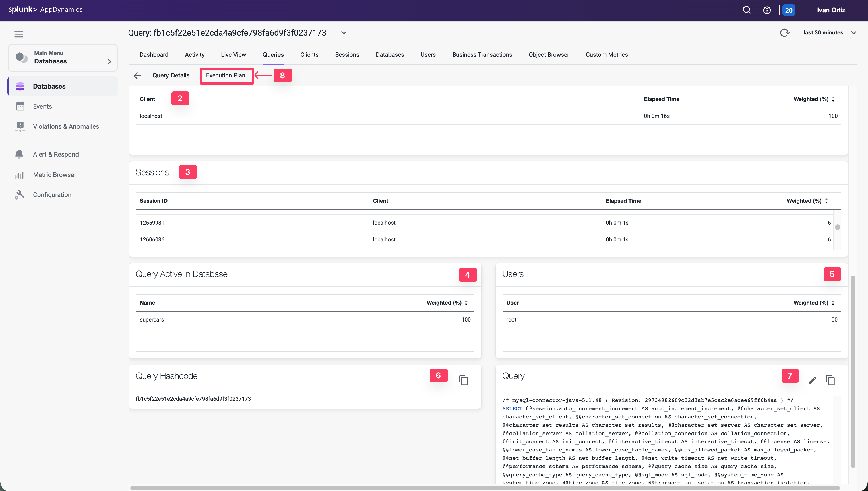Select Events in the left sidebar
The width and height of the screenshot is (868, 491).
pyautogui.click(x=42, y=106)
